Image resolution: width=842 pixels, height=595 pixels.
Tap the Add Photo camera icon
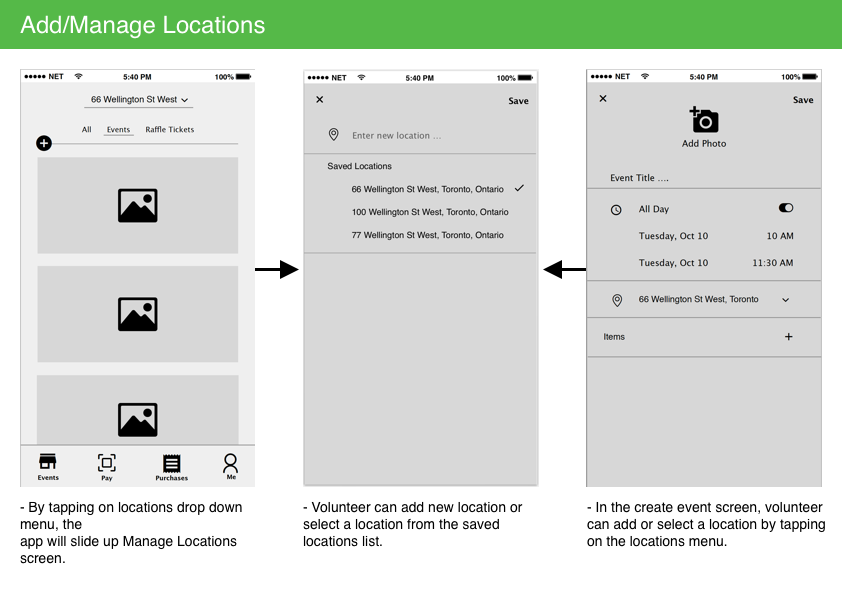(704, 119)
